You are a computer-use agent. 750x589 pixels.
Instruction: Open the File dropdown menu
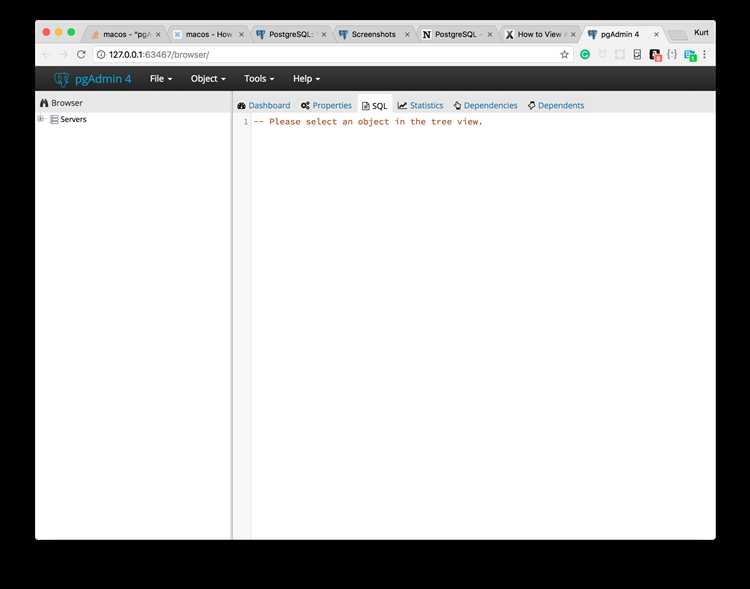(x=160, y=79)
